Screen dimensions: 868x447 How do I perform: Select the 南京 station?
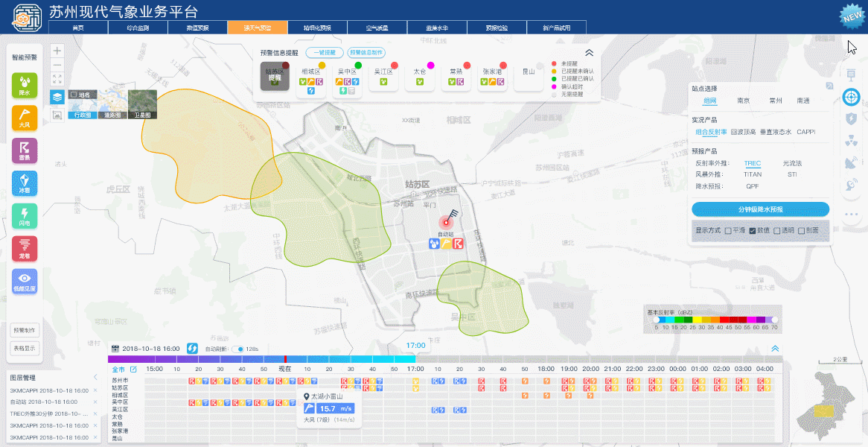point(744,101)
